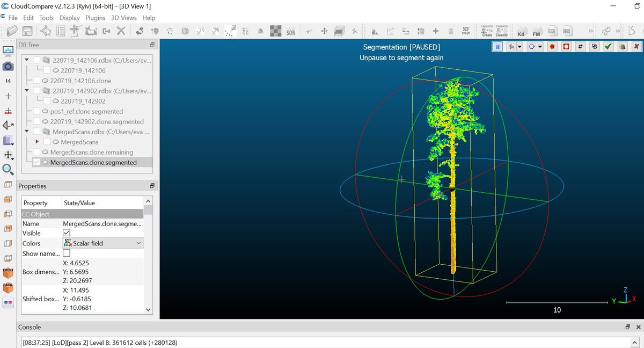
Task: Enable the Show name checkbox
Action: tap(67, 253)
